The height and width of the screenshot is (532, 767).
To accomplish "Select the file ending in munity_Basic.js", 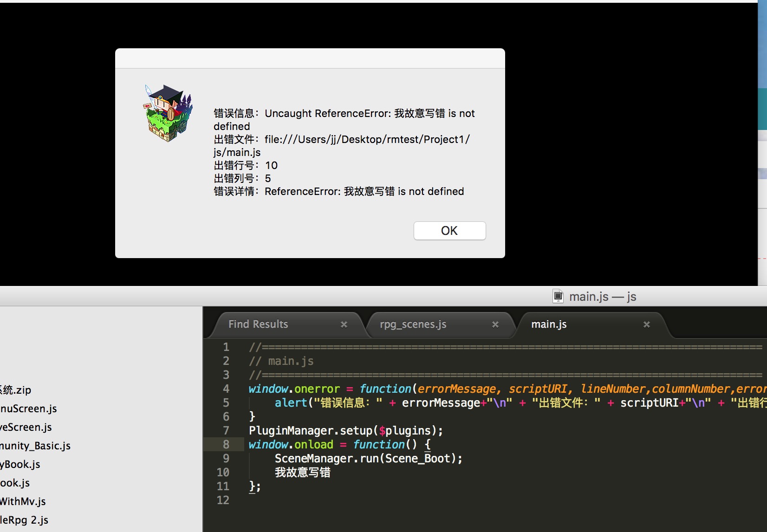I will (35, 446).
